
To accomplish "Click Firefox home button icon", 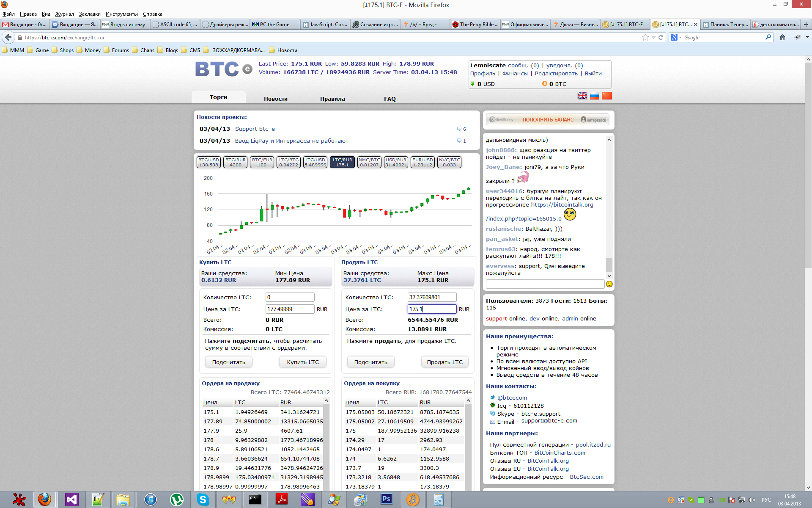I will (782, 37).
